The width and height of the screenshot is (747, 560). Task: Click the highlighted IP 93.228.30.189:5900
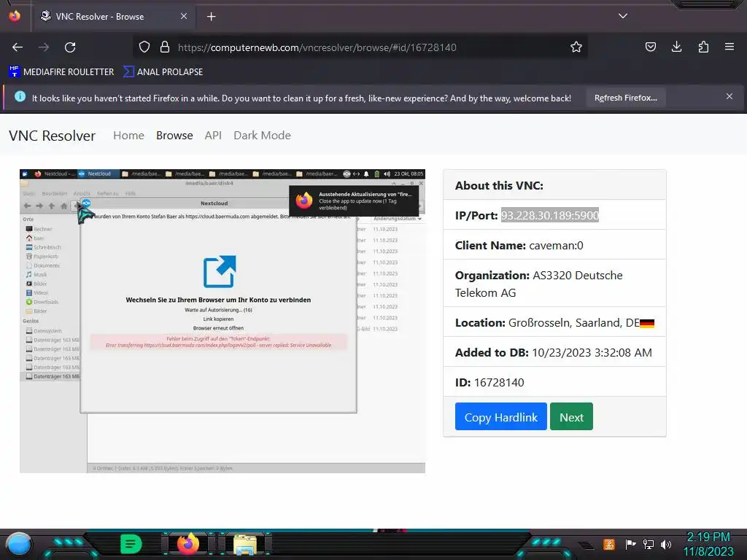coord(550,215)
